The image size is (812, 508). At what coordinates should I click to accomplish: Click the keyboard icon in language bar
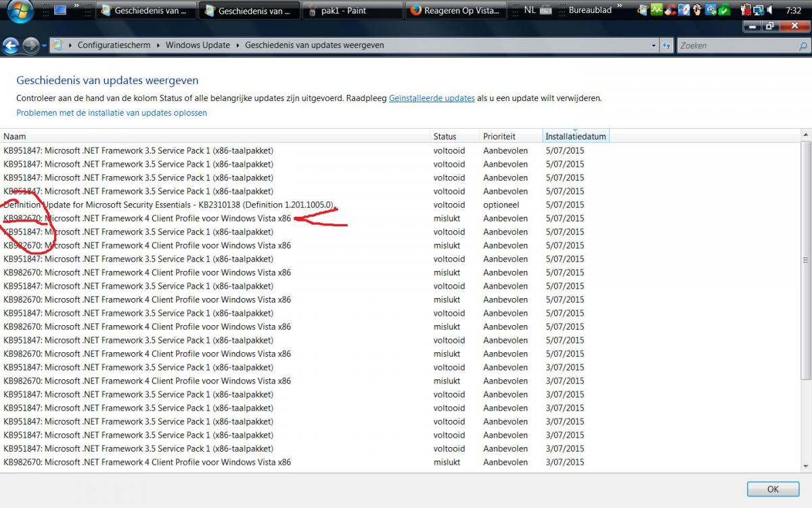[546, 10]
